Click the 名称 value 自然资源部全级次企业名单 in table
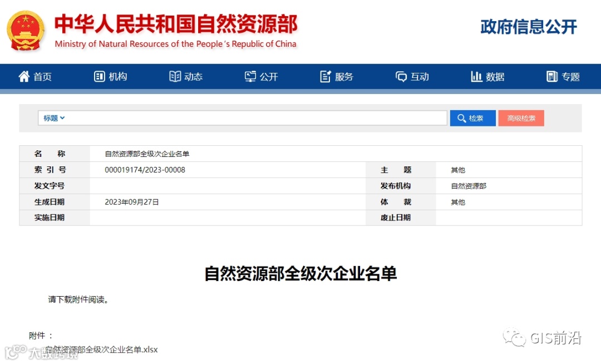Viewport: 601px width, 364px height. [x=147, y=154]
